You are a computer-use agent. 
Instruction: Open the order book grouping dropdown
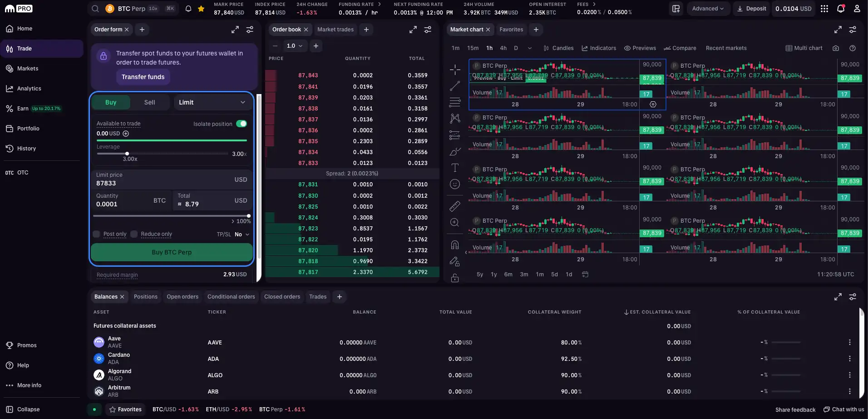[x=295, y=46]
